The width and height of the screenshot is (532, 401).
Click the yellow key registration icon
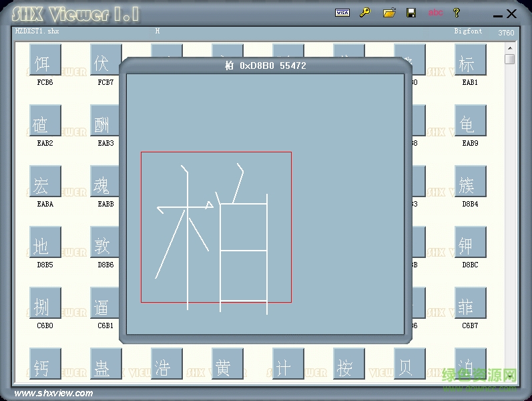[364, 13]
